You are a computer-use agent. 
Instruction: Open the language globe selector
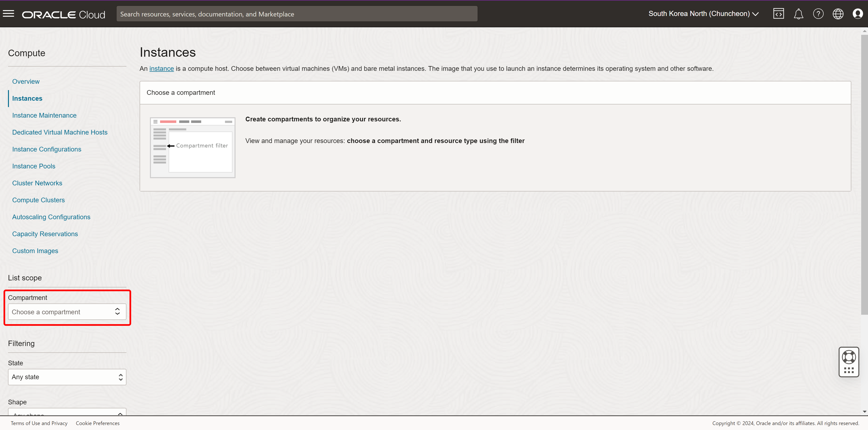click(838, 14)
